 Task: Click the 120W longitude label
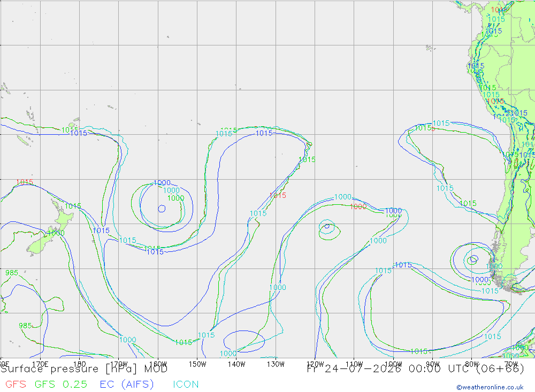[315, 364]
